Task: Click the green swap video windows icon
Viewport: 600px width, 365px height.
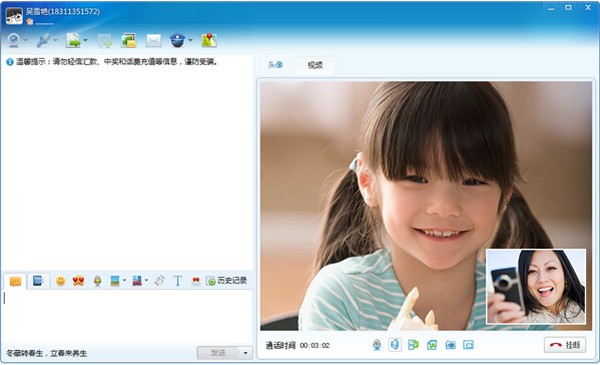Action: (413, 345)
